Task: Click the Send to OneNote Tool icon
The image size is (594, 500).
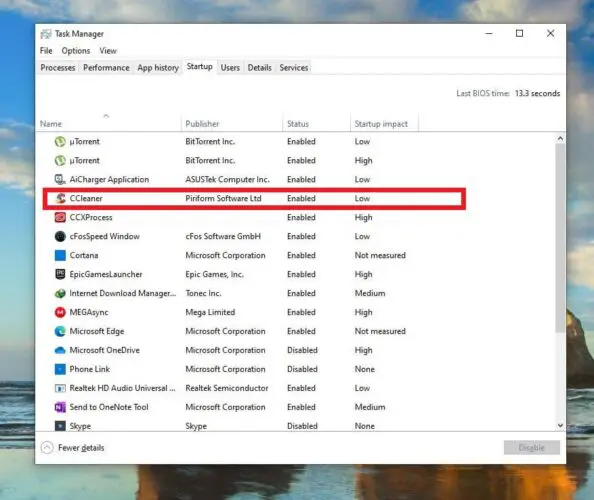Action: 60,407
